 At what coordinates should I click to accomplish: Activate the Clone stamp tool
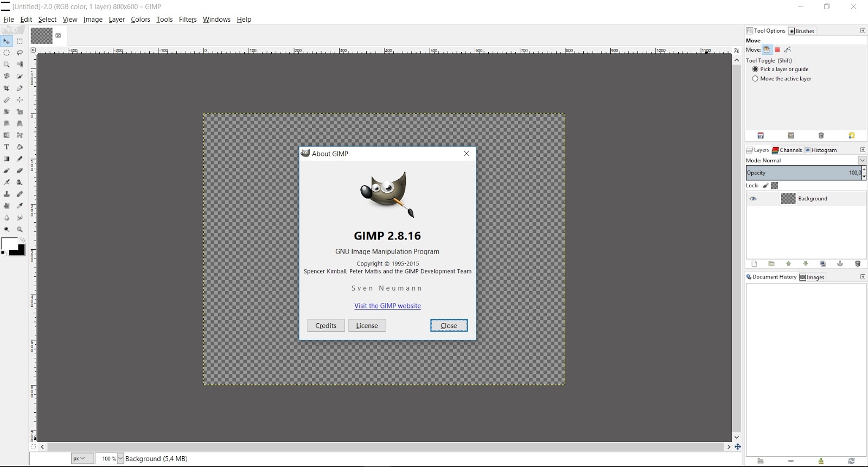click(x=7, y=194)
